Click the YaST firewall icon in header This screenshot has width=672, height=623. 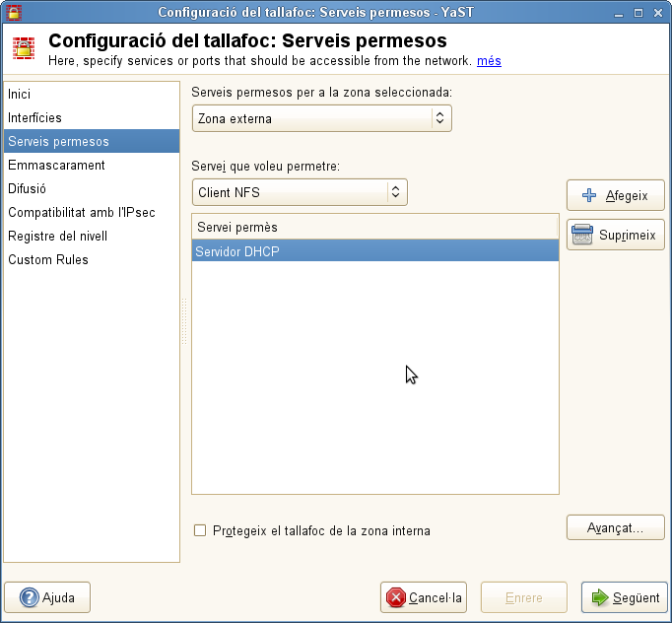24,49
